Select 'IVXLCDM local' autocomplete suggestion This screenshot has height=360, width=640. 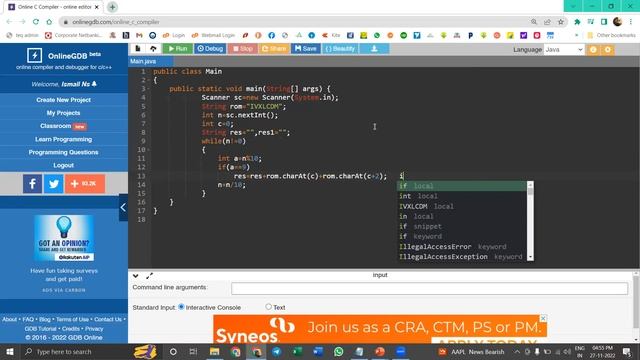pos(462,207)
